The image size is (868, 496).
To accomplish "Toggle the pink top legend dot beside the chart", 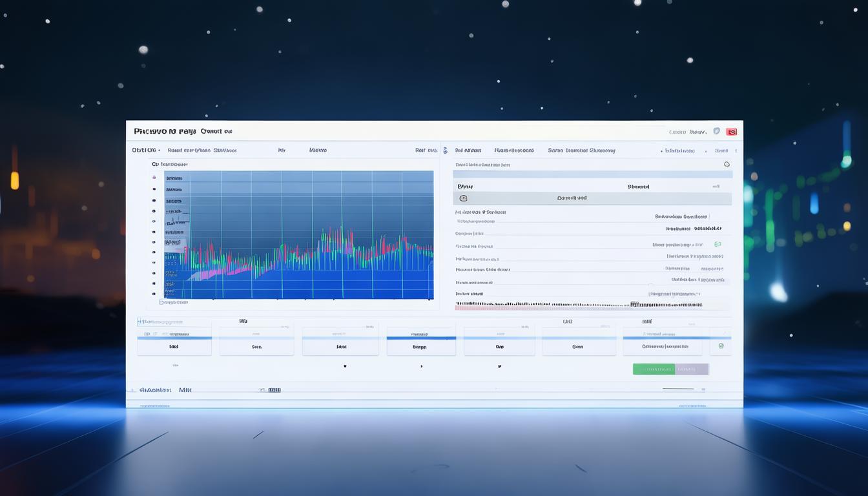I will [154, 176].
